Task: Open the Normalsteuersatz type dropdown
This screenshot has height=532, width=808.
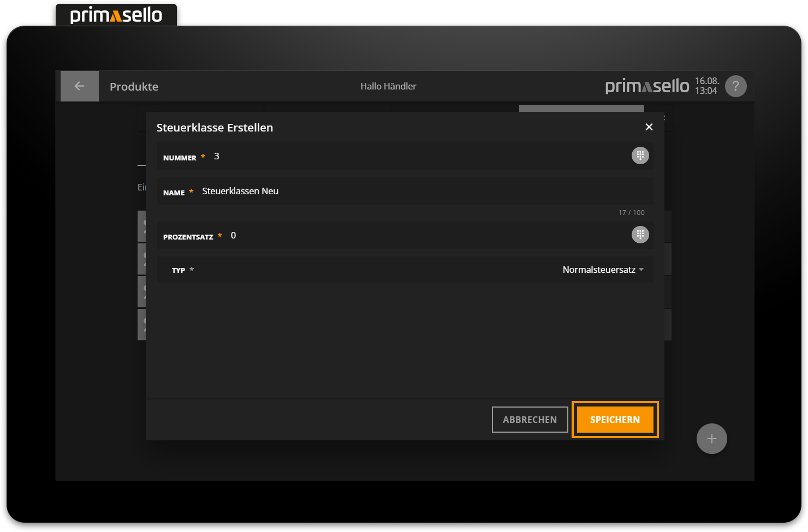Action: (599, 270)
